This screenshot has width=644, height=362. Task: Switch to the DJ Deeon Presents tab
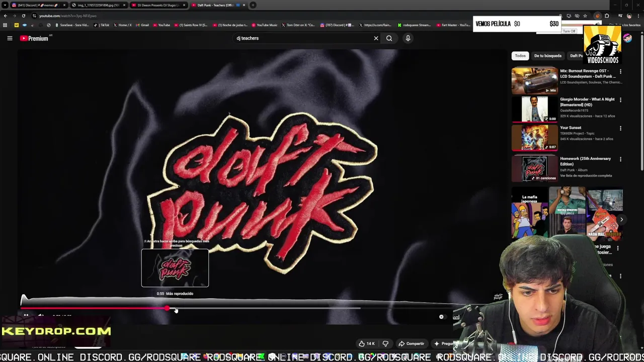point(158,5)
